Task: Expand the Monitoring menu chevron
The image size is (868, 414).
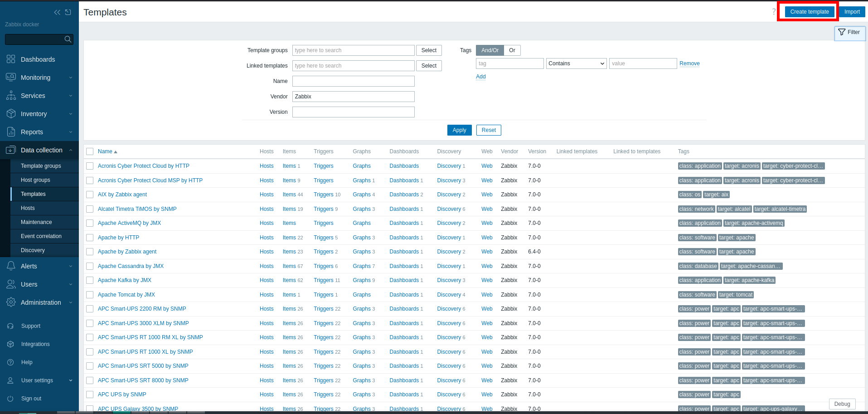Action: point(71,78)
